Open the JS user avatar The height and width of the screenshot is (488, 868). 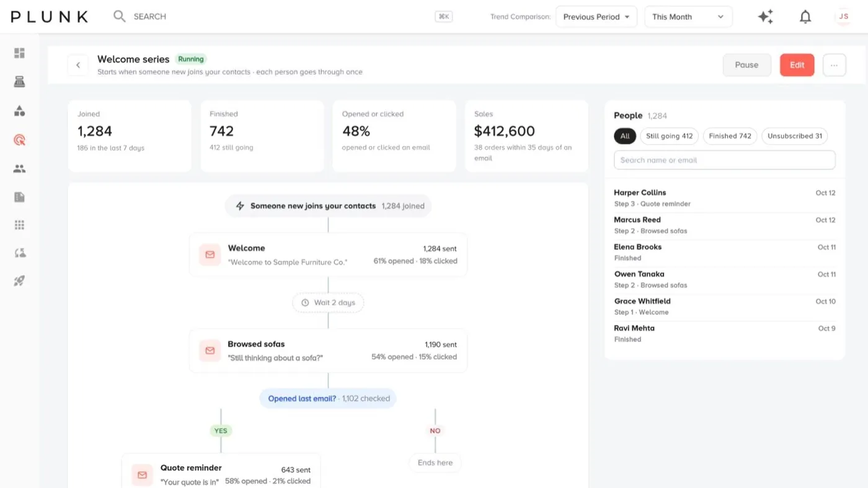[x=843, y=17]
